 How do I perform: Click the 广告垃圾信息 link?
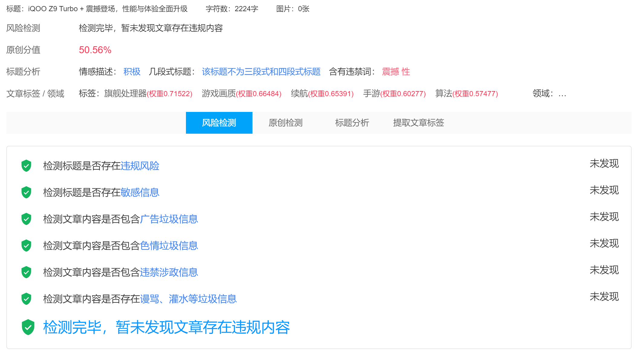point(169,219)
